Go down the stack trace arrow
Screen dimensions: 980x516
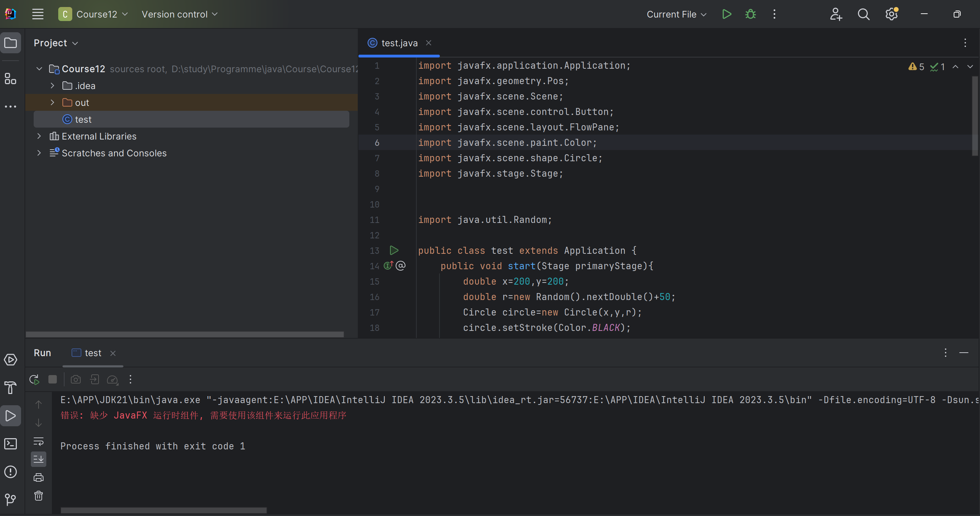[x=39, y=422]
